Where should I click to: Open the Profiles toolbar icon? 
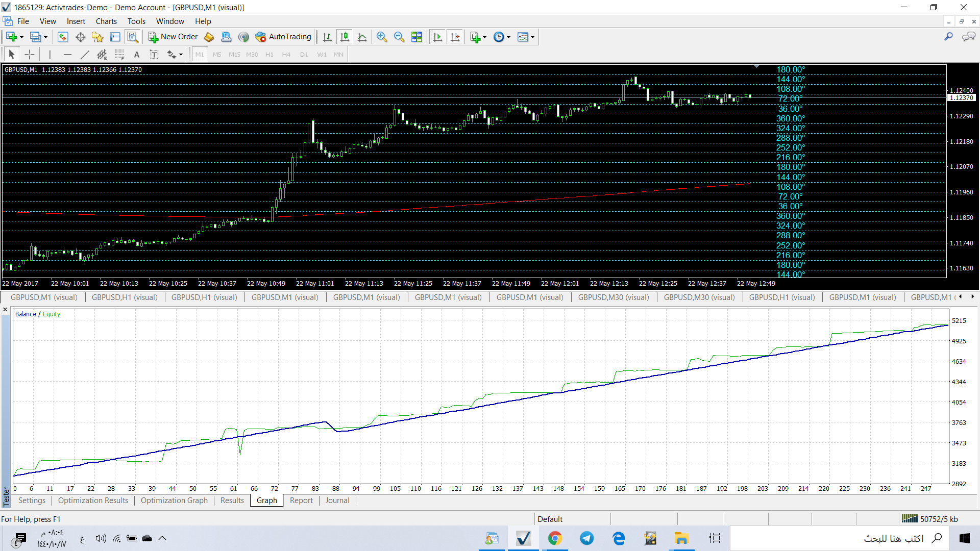[x=35, y=37]
